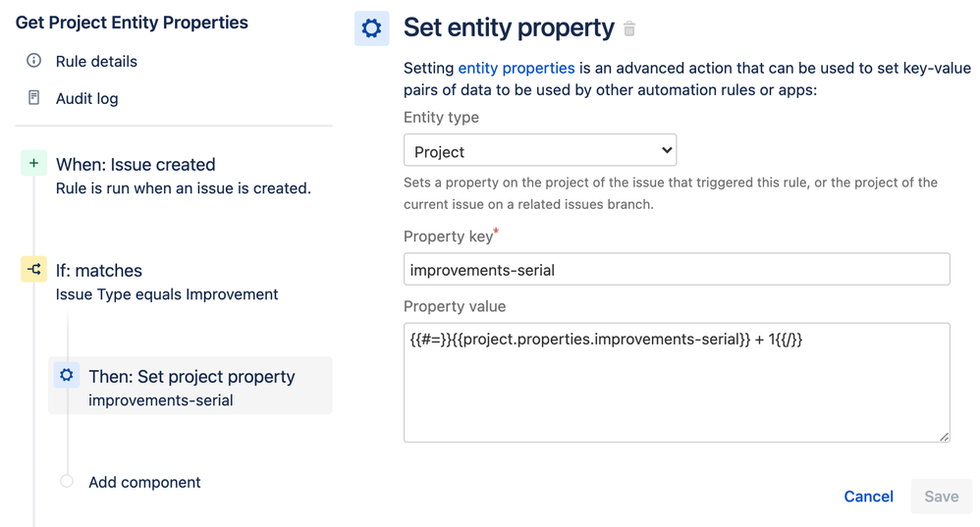Click the Rule details info icon
980x527 pixels.
(x=33, y=61)
